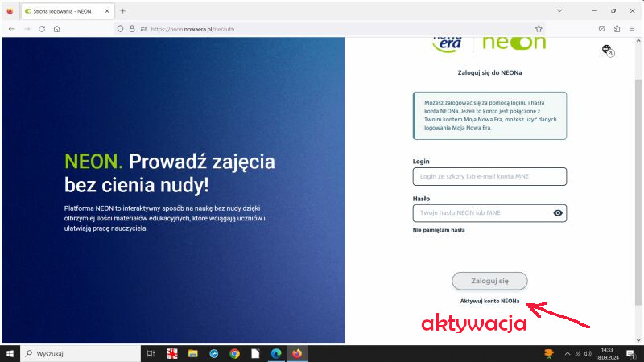Open the List all tabs dropdown
Image resolution: width=644 pixels, height=362 pixels.
(559, 10)
